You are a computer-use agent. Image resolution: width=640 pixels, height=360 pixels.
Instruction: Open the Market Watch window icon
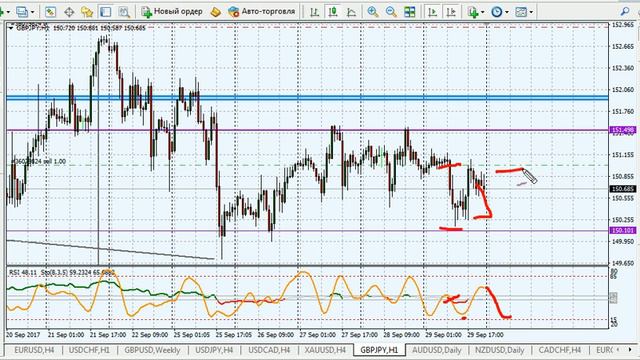tap(51, 12)
